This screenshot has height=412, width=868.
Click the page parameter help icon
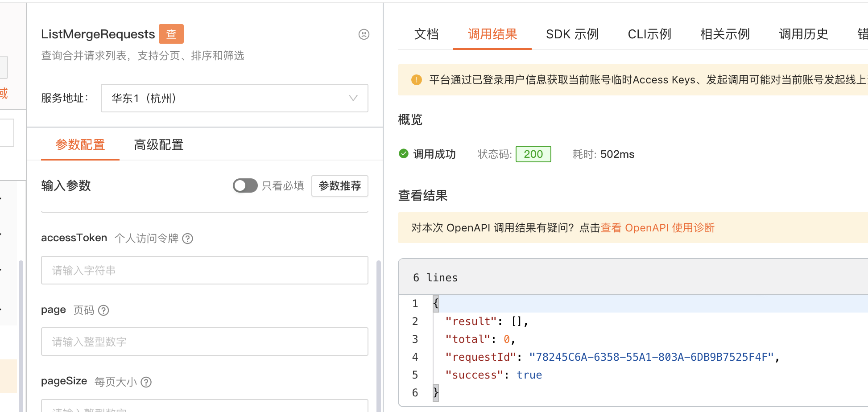[103, 310]
